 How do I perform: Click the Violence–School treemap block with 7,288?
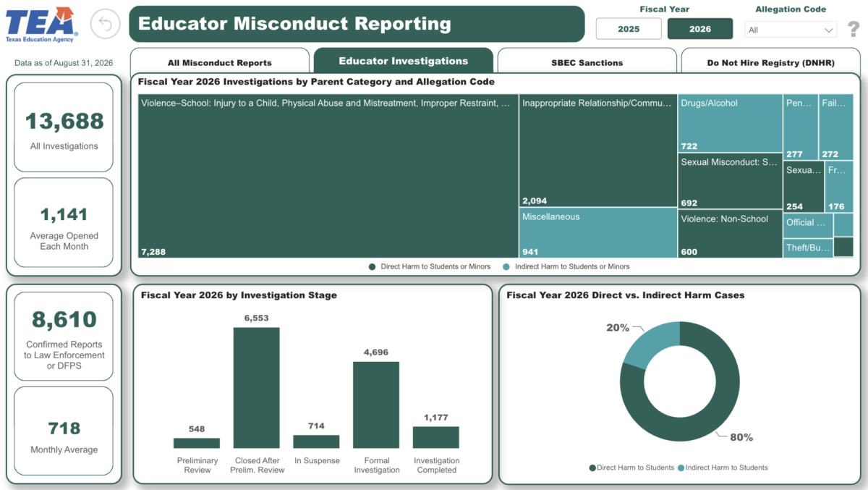point(328,176)
